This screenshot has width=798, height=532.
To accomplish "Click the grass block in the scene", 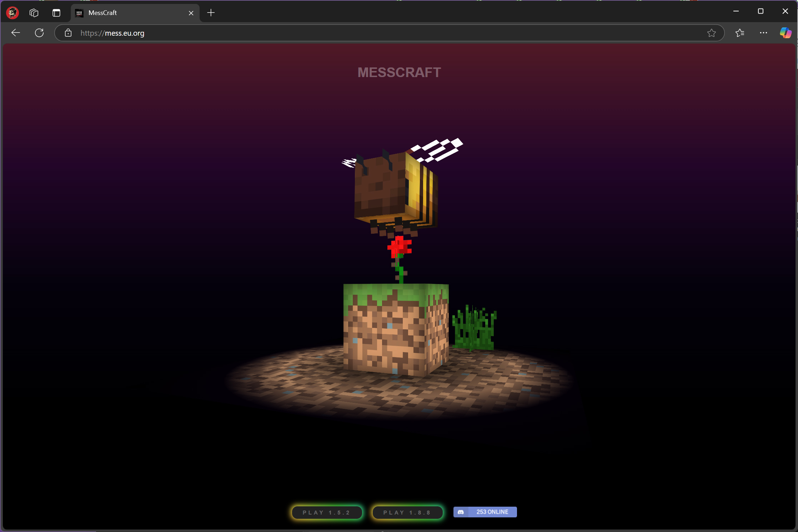I will click(396, 330).
